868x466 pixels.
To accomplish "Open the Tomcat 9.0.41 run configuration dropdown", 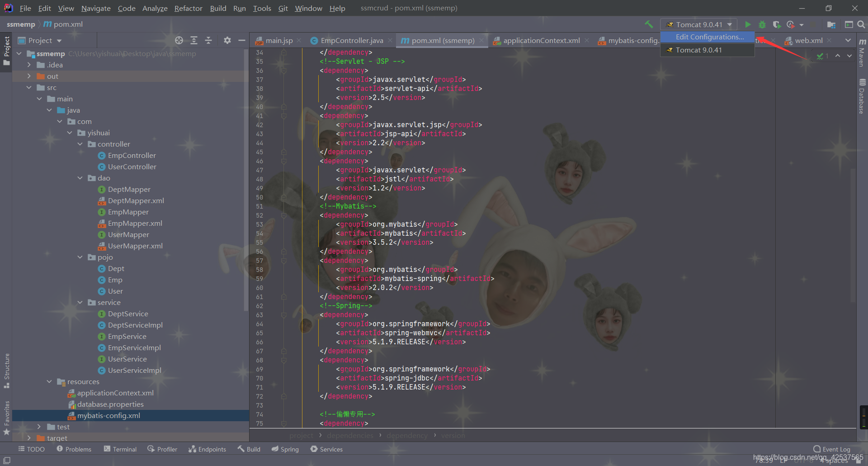I will click(x=699, y=24).
